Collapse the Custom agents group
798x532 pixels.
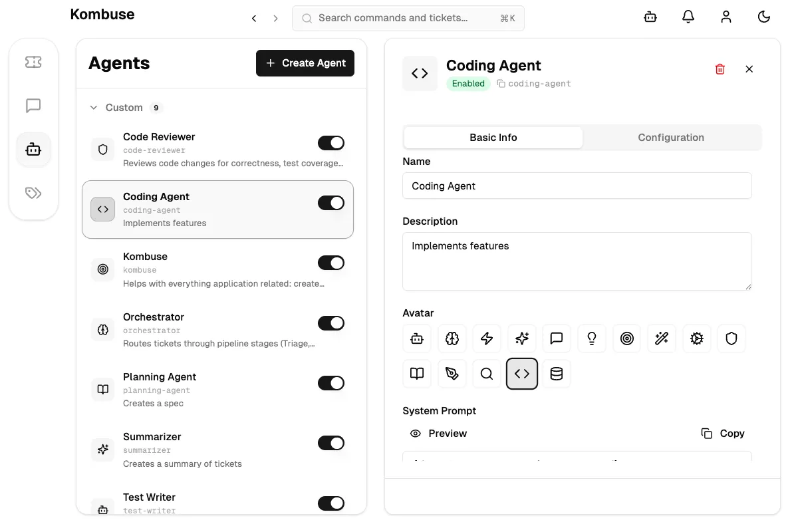pyautogui.click(x=93, y=107)
